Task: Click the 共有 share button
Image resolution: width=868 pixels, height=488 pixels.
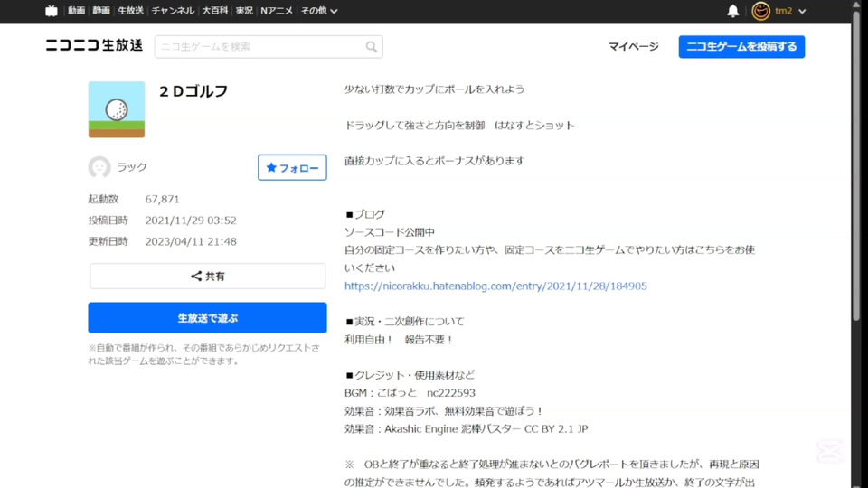Action: pos(208,277)
